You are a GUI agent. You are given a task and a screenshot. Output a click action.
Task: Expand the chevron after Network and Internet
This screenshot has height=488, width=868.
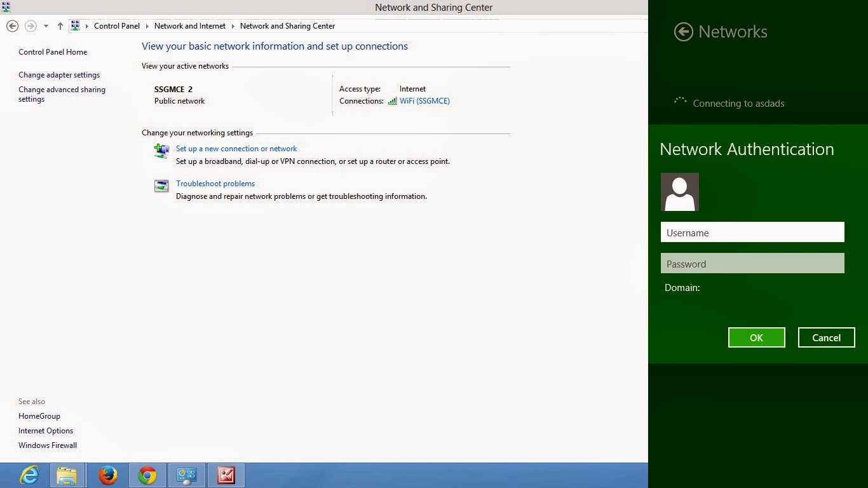point(233,26)
